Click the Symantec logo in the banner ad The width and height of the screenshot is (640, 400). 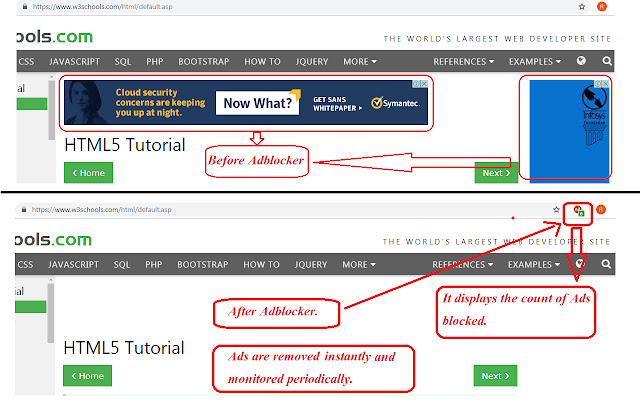(395, 103)
